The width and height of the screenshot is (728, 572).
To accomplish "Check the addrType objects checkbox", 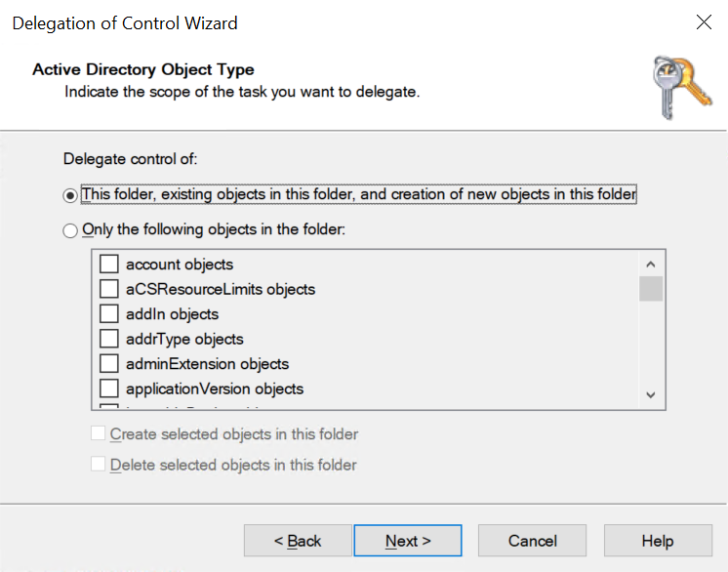I will [x=109, y=339].
